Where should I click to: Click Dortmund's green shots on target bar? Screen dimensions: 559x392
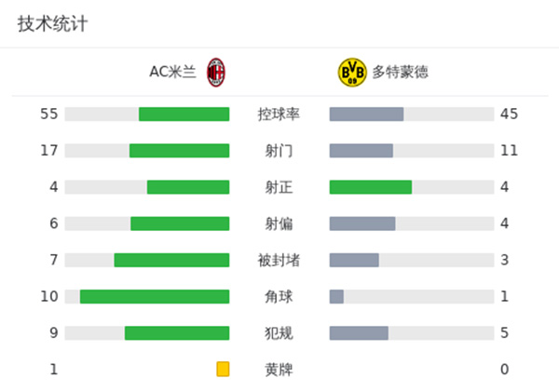click(370, 187)
